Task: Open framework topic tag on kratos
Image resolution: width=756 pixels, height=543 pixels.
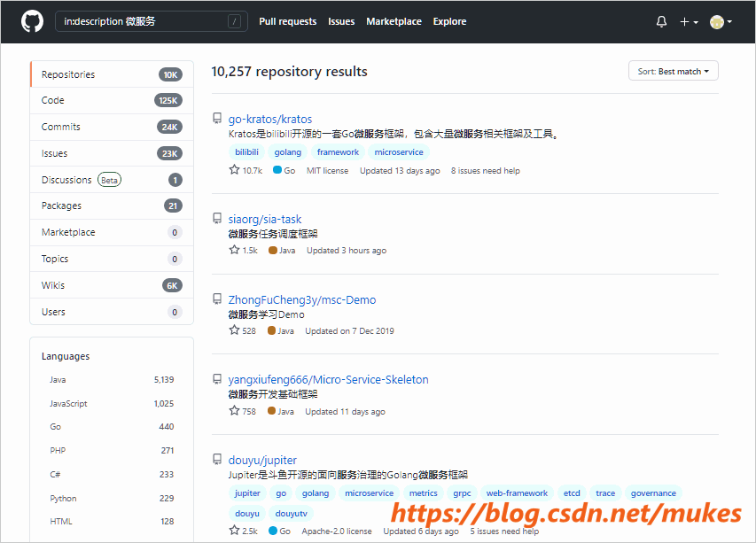Action: click(338, 151)
